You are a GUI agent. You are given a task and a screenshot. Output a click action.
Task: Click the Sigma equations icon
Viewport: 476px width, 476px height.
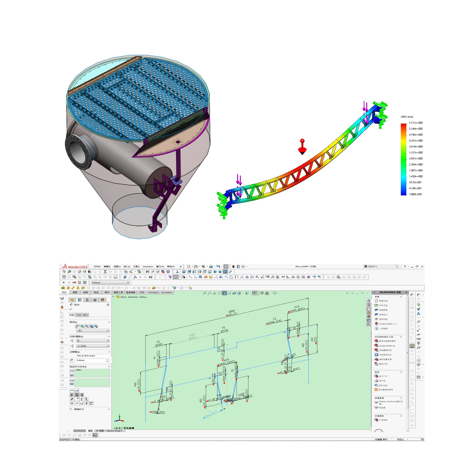click(x=105, y=272)
